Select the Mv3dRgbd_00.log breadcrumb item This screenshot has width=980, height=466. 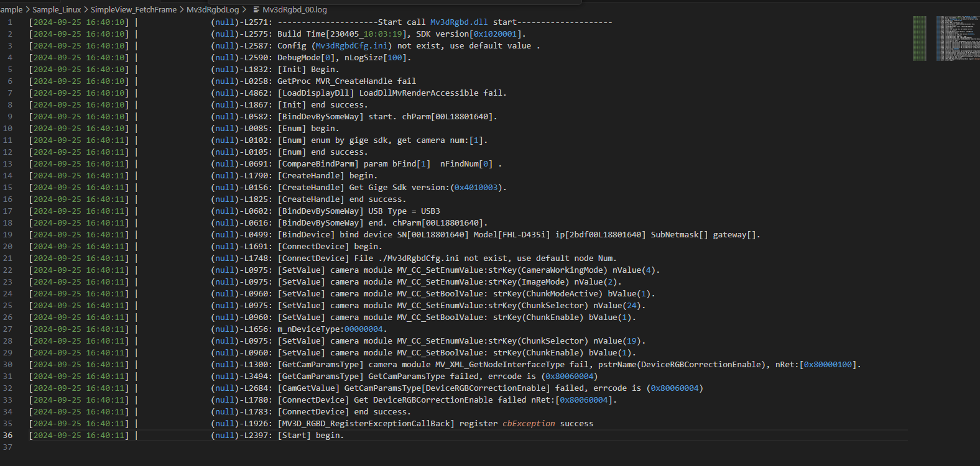click(294, 10)
